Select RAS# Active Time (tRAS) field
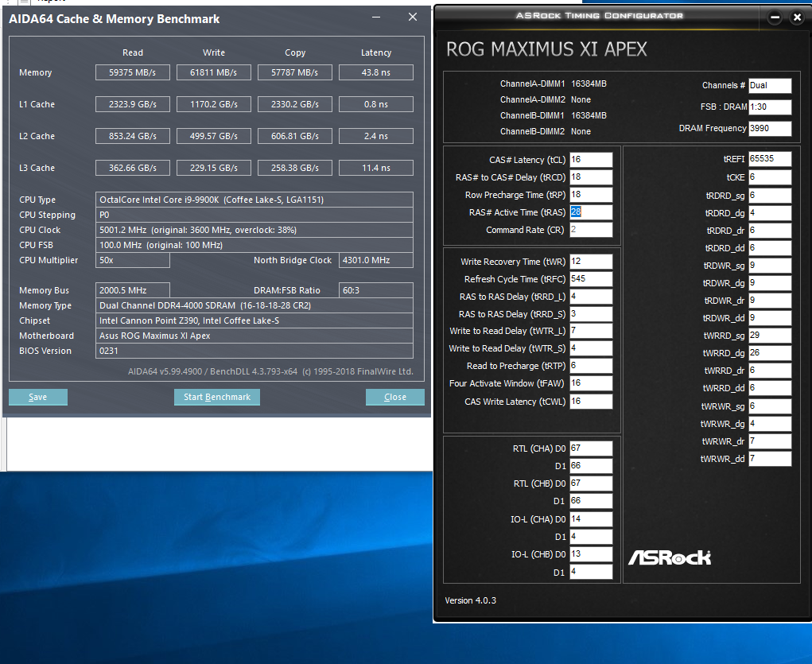 coord(591,212)
